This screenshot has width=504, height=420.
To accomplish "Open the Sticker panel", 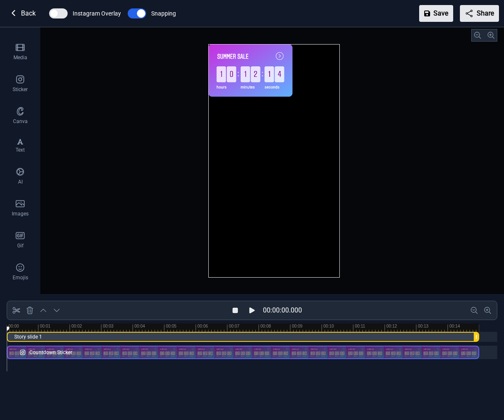I will pos(20,83).
